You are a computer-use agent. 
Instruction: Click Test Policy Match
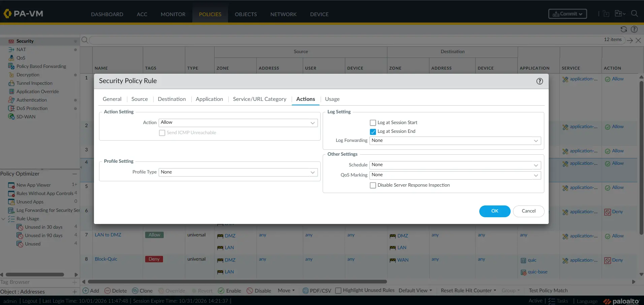click(548, 291)
